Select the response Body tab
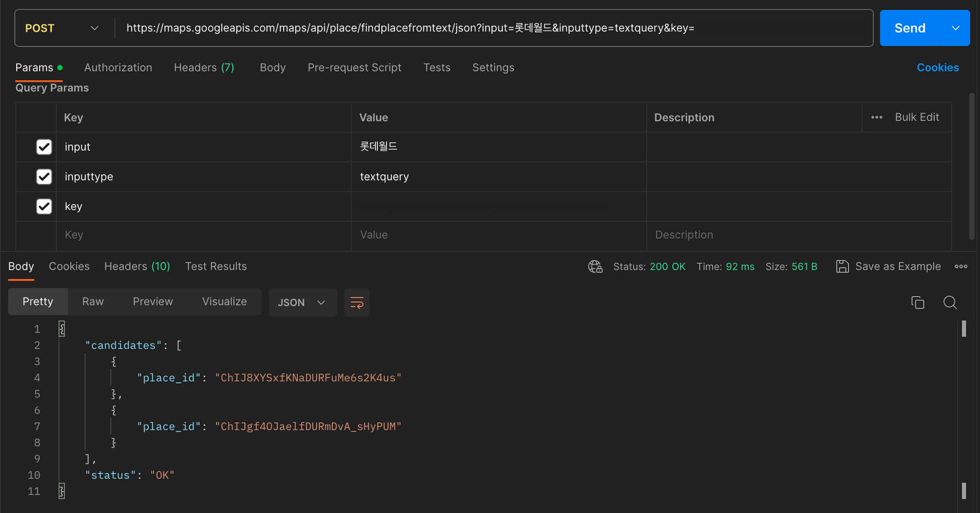This screenshot has height=513, width=980. pos(21,267)
